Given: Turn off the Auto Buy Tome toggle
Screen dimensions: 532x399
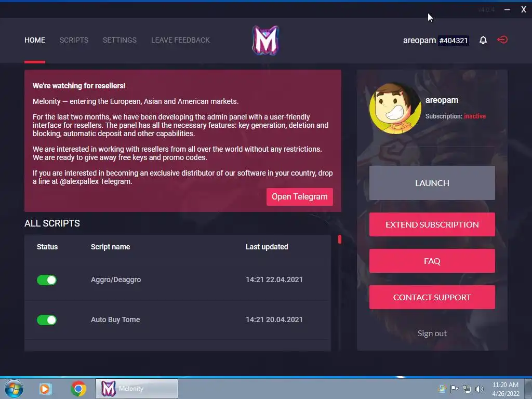Looking at the screenshot, I should click(46, 320).
